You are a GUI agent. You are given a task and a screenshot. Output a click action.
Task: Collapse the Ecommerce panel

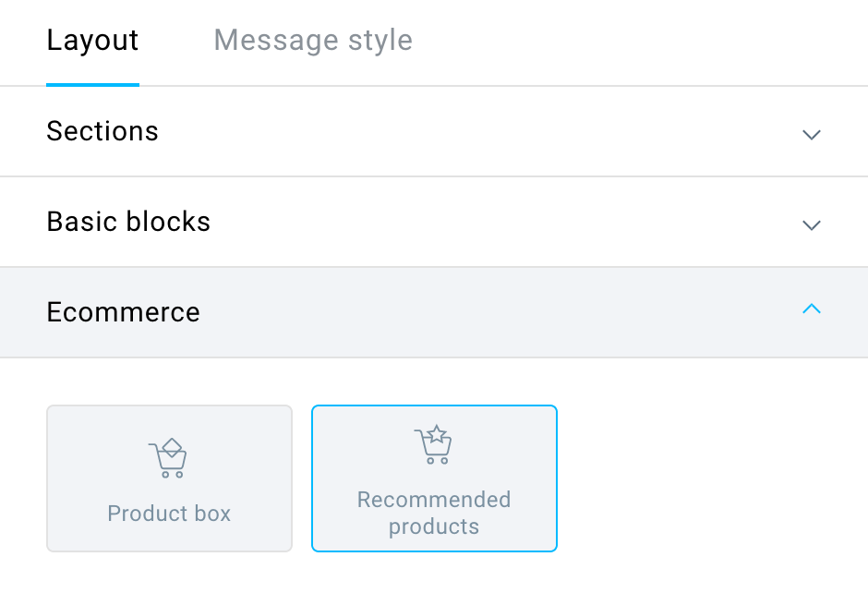[434, 312]
